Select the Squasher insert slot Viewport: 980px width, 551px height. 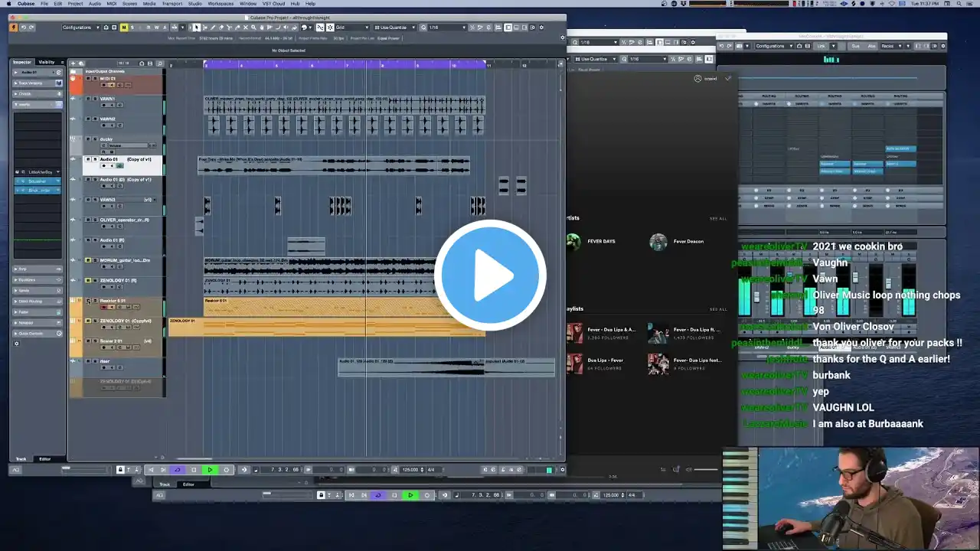pos(39,181)
